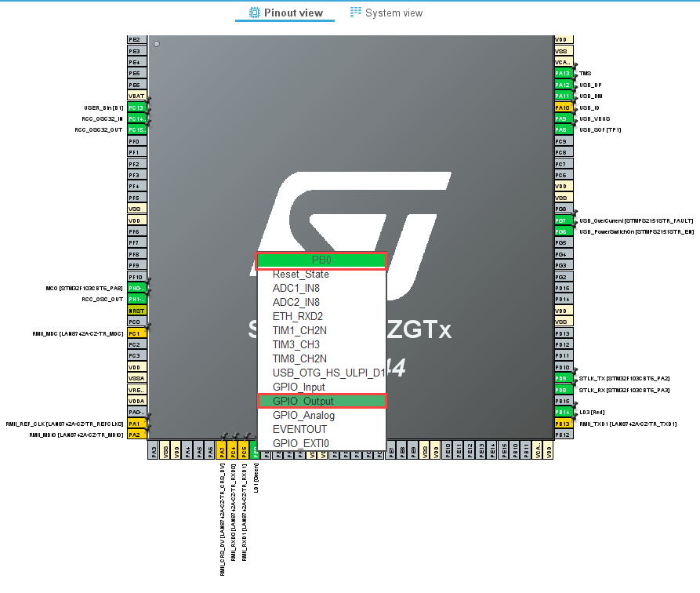This screenshot has height=593, width=700.
Task: Select GPIO_EXTI0 option
Action: click(x=300, y=443)
